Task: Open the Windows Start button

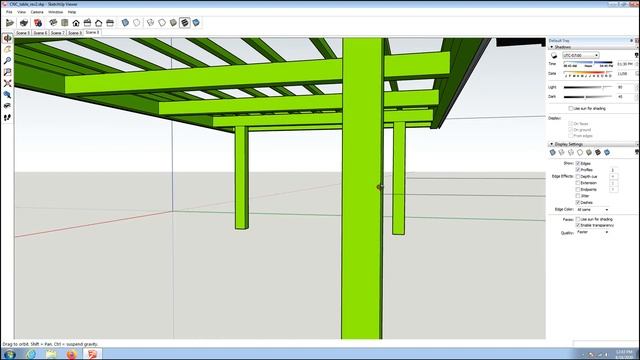Action: coord(9,354)
